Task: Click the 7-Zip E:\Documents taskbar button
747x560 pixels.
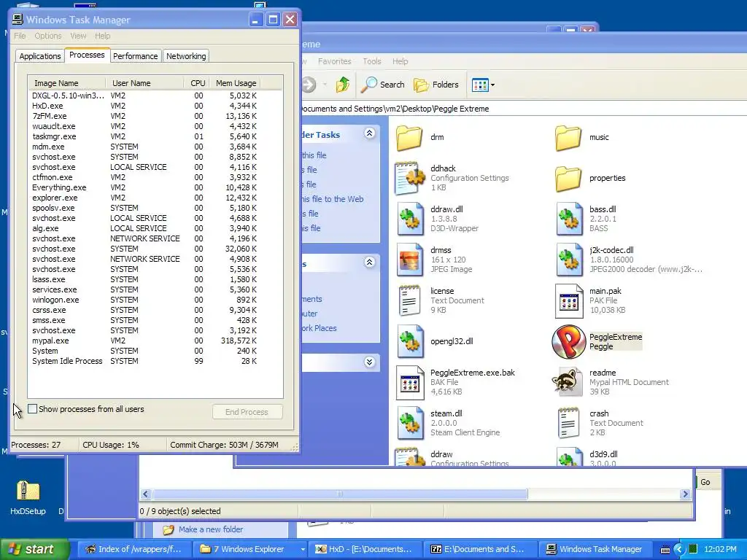Action: [x=481, y=549]
